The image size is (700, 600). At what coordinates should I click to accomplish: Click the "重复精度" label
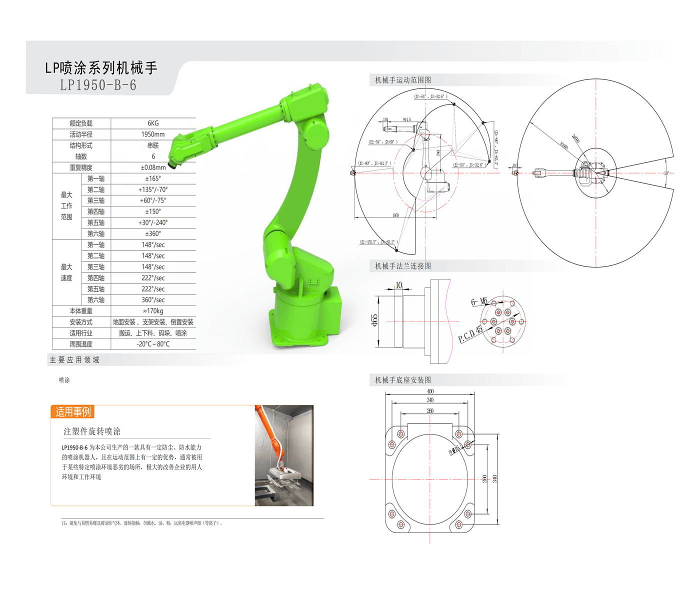pyautogui.click(x=81, y=167)
